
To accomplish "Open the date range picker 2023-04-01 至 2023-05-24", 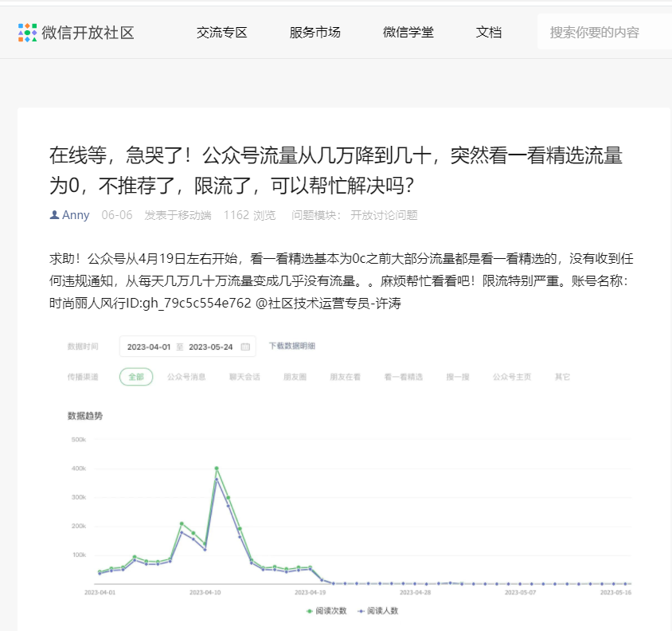I will click(x=188, y=347).
